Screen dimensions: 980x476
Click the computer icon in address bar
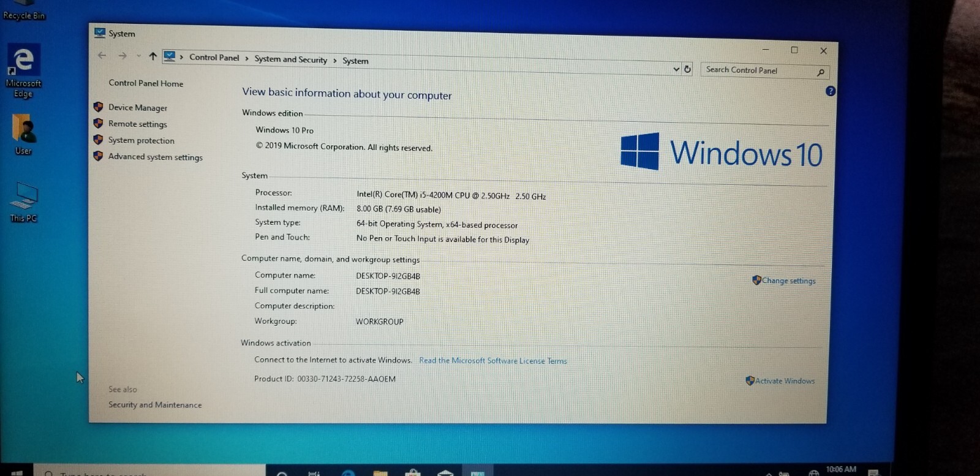(170, 56)
